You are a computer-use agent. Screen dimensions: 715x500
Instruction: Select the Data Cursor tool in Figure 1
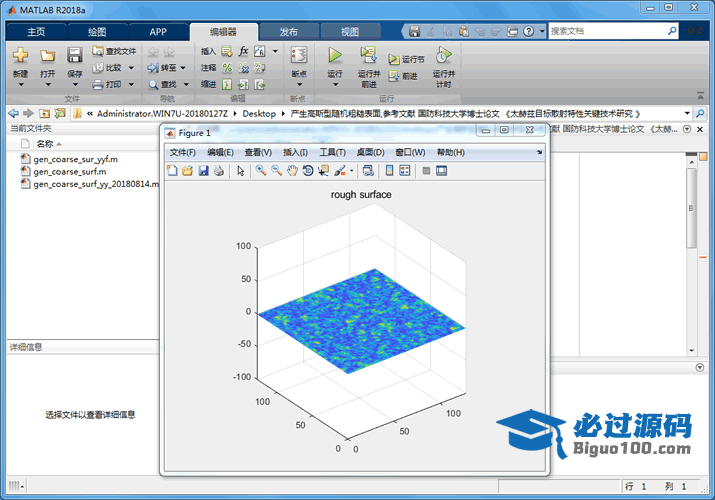pos(324,170)
